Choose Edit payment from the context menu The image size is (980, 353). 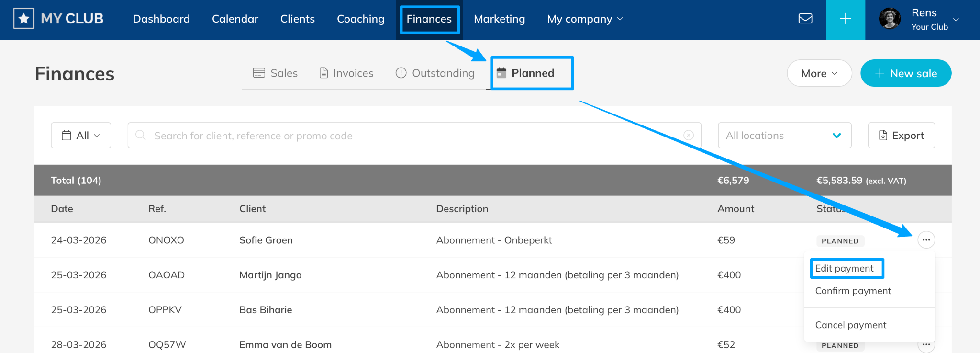844,268
